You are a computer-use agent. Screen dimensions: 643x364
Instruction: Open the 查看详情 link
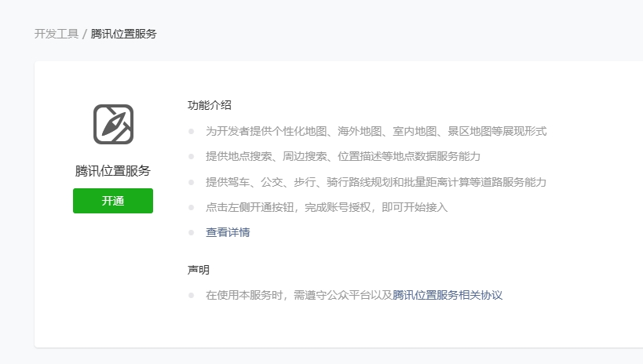228,232
